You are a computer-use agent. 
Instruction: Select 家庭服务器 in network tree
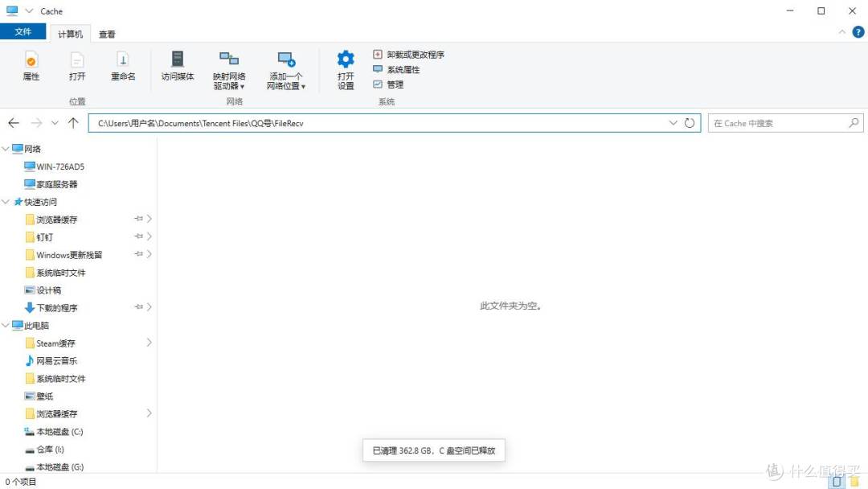tap(51, 184)
